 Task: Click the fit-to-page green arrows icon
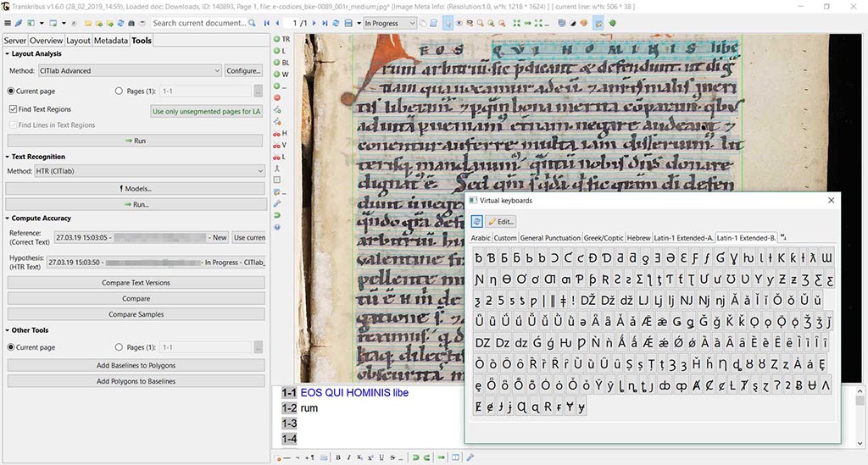pyautogui.click(x=516, y=23)
